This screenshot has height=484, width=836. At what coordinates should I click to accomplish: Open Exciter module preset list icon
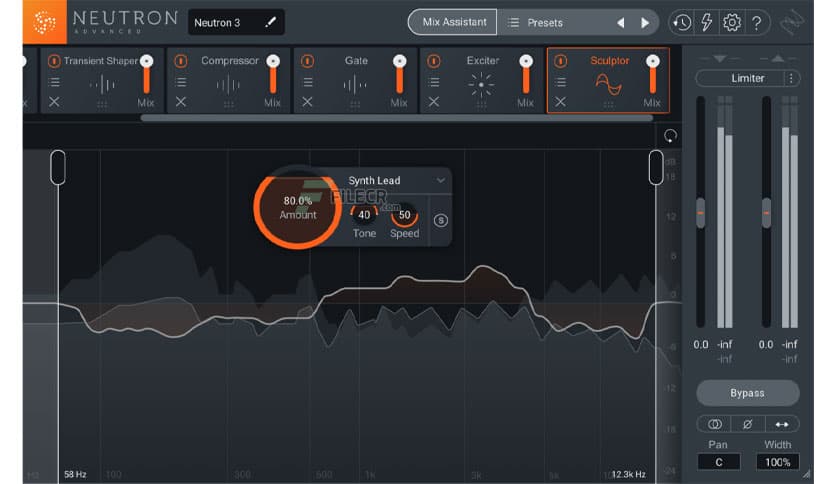pos(434,82)
